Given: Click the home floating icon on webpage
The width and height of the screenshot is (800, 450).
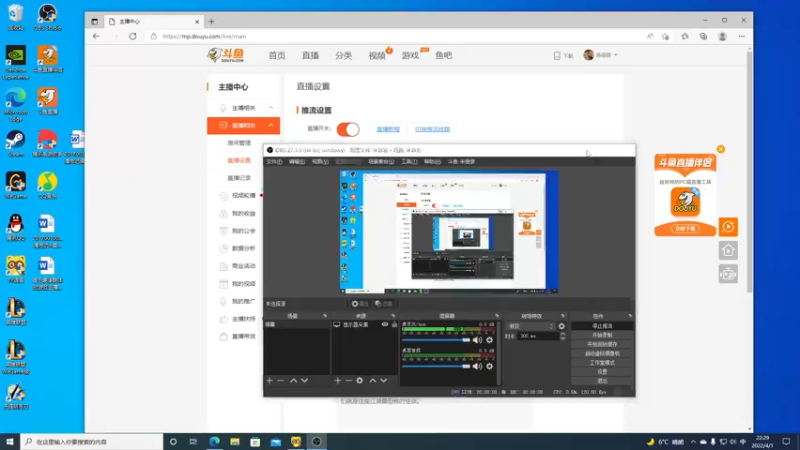Looking at the screenshot, I should 728,251.
